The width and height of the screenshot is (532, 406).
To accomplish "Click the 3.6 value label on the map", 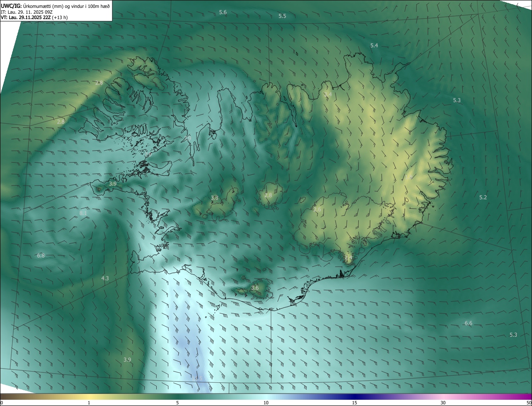I will coord(255,288).
